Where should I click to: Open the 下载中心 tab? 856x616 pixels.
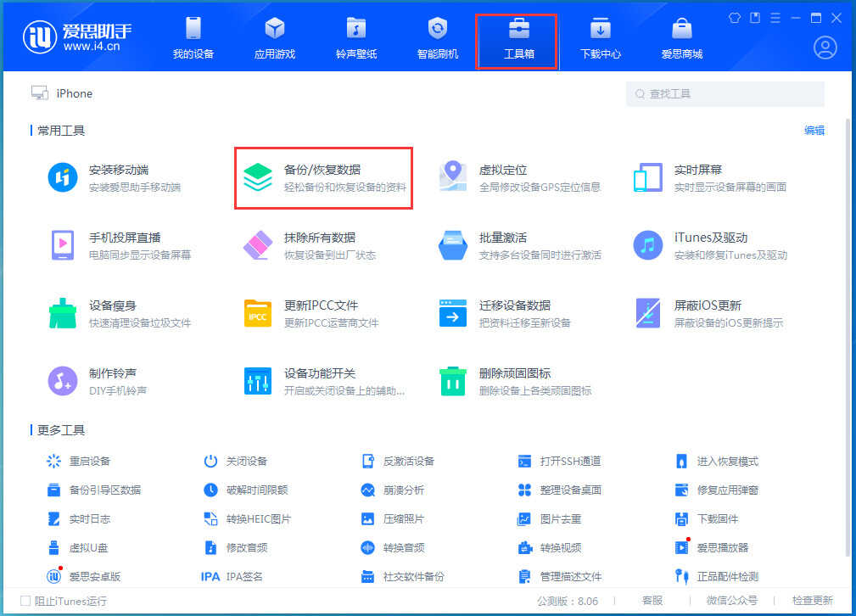point(601,38)
